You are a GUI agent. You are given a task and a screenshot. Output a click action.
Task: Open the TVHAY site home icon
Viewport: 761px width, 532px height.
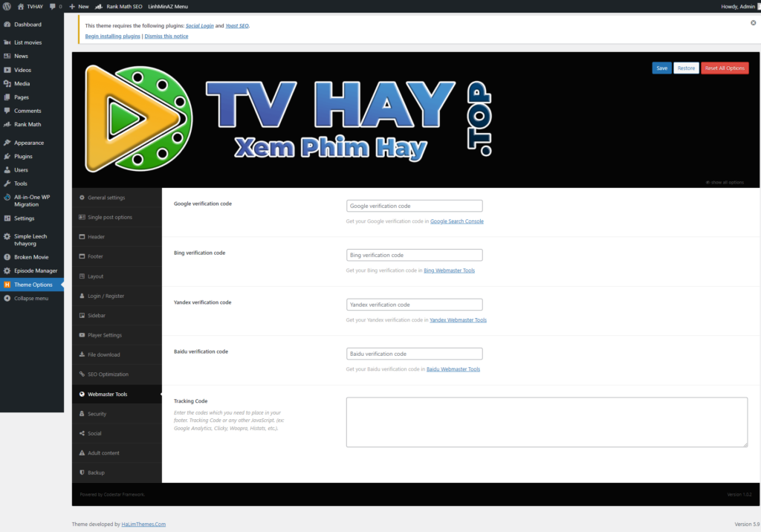tap(20, 6)
